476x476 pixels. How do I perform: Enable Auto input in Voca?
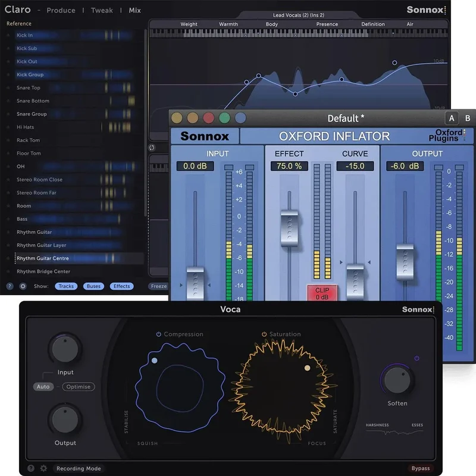[x=43, y=386]
